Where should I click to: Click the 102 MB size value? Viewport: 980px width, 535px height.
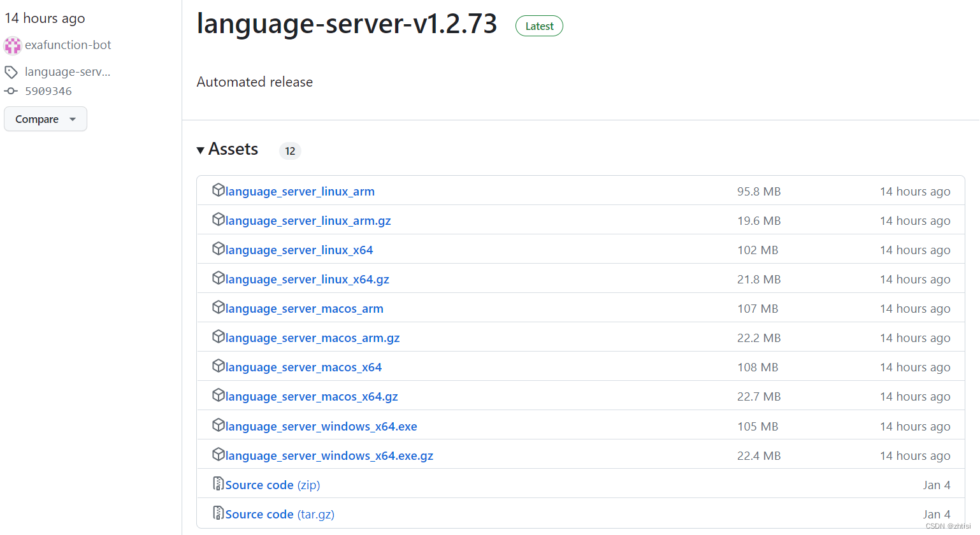758,250
